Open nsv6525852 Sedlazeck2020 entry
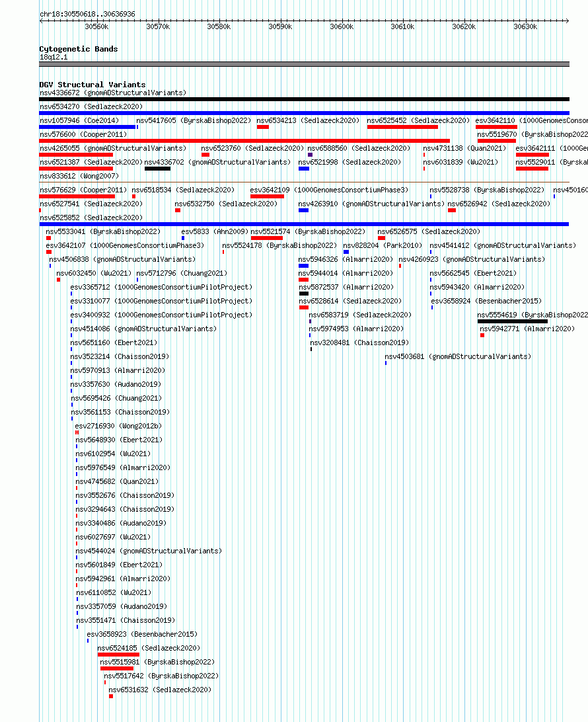Image resolution: width=588 pixels, height=722 pixels. tap(91, 217)
